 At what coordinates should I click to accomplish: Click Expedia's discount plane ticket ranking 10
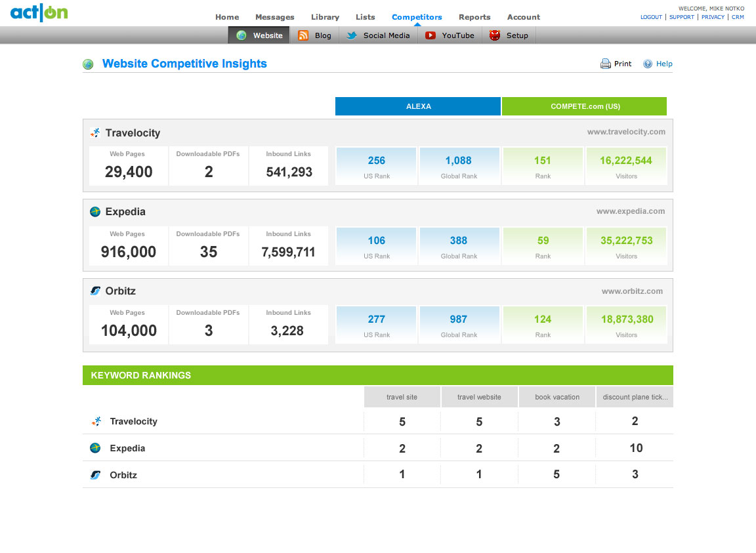pos(636,448)
